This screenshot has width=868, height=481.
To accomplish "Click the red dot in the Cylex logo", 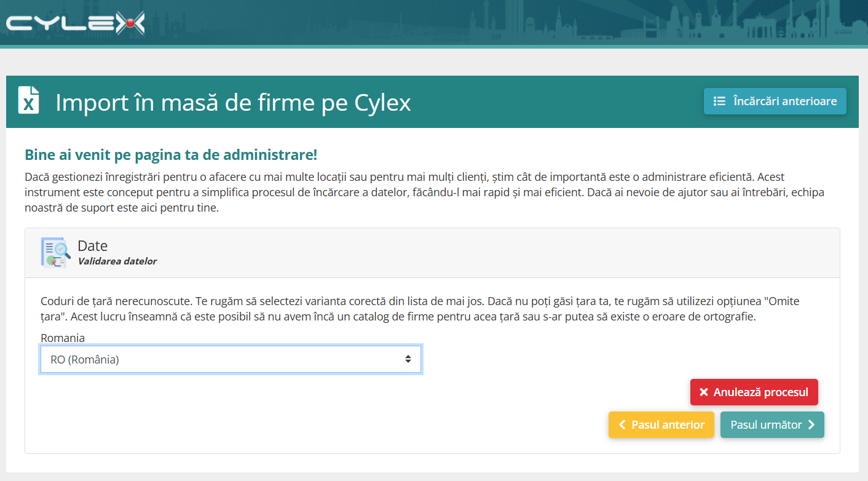I will coord(130,23).
